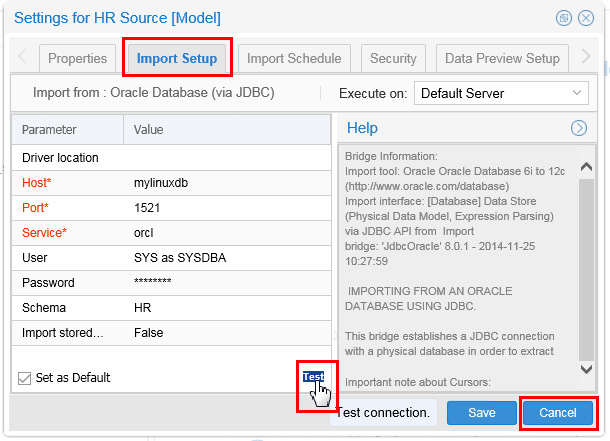Collapse the Help panel arrow icon
Image resolution: width=610 pixels, height=441 pixels.
578,128
